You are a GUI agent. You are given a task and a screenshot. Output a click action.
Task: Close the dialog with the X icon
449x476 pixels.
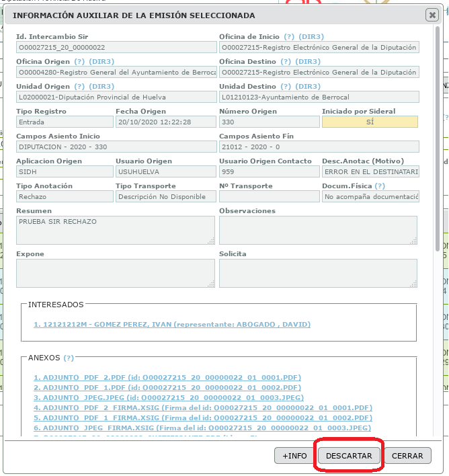pos(432,15)
